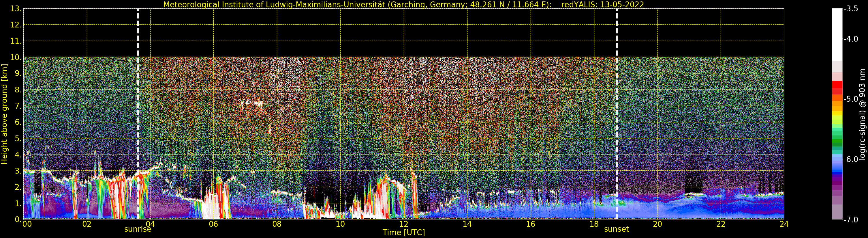Click the colorbar label '-3.5'
Screen dimensions: 868x238
[x=851, y=9]
